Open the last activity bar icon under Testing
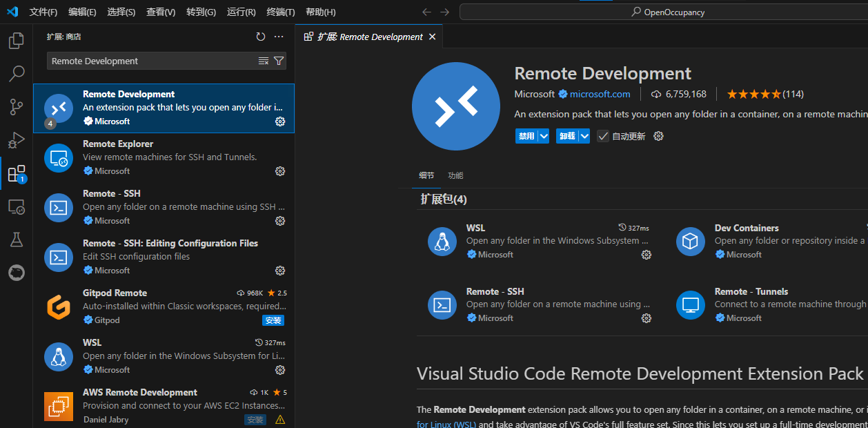Image resolution: width=868 pixels, height=428 pixels. point(16,273)
